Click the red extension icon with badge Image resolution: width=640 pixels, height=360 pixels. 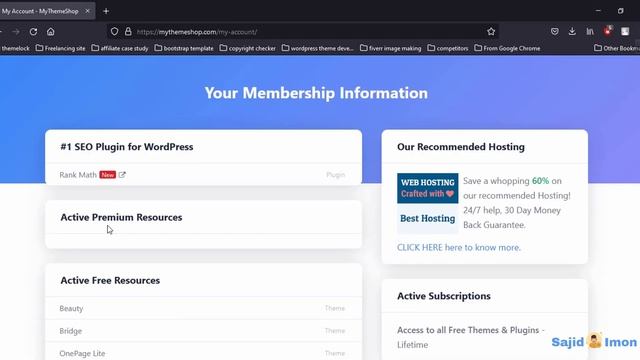[608, 31]
